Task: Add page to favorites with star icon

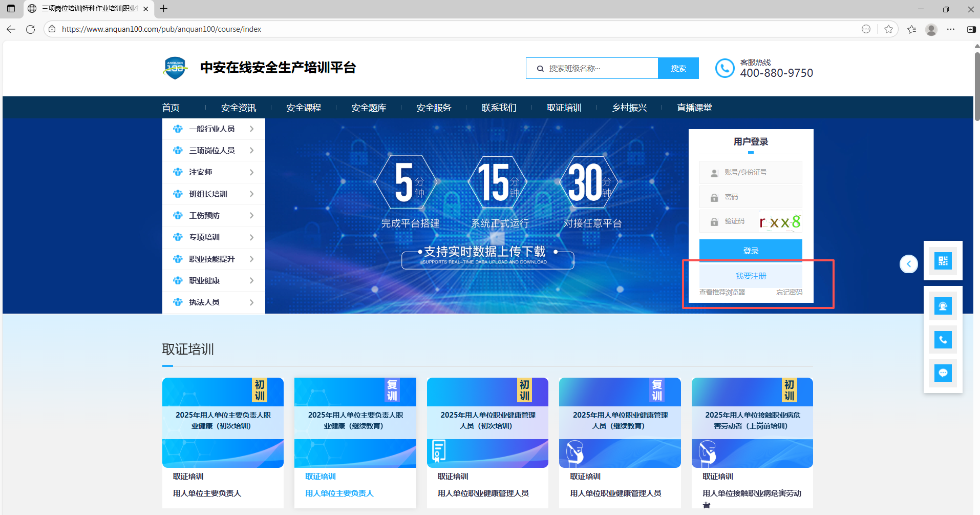Action: pos(888,29)
